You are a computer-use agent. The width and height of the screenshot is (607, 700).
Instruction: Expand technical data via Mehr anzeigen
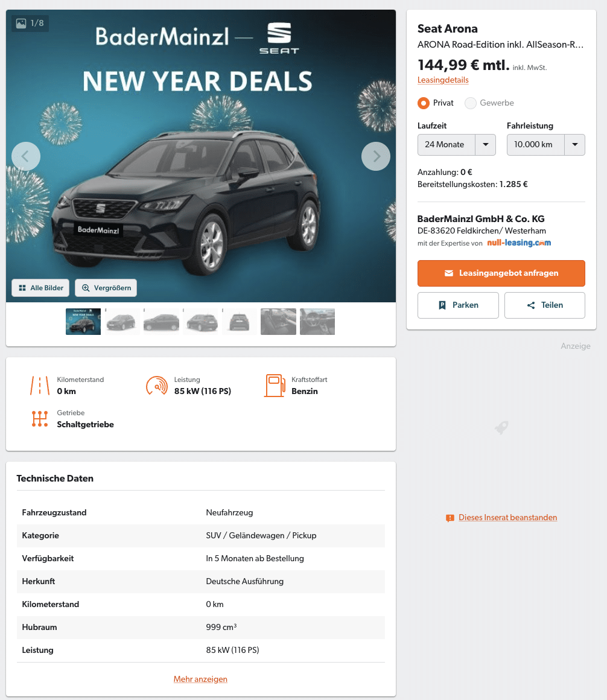200,679
